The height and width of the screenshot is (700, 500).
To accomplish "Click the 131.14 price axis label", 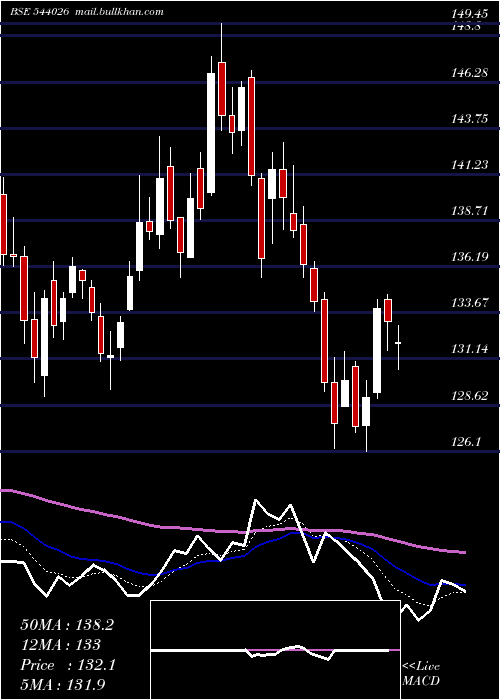I will pyautogui.click(x=469, y=349).
